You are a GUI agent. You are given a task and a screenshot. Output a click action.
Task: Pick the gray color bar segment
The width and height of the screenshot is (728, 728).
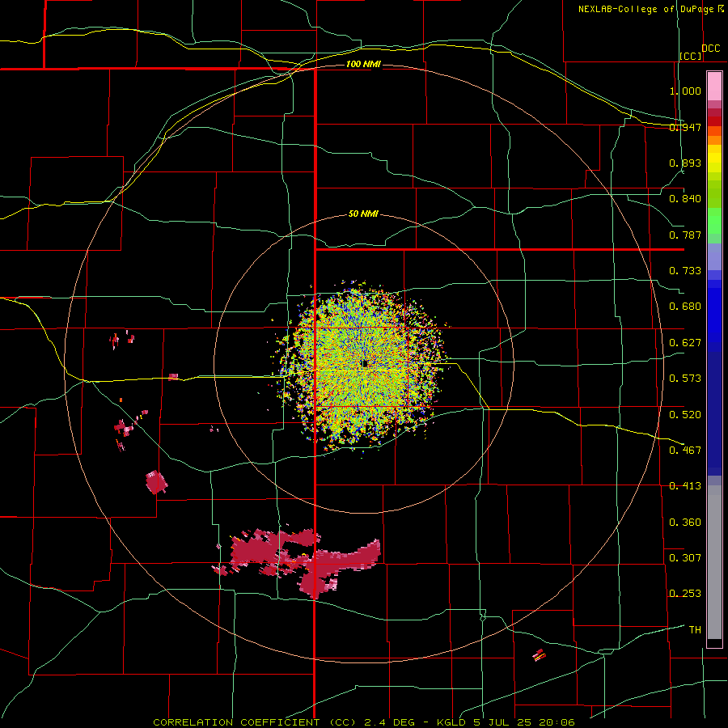tap(714, 562)
